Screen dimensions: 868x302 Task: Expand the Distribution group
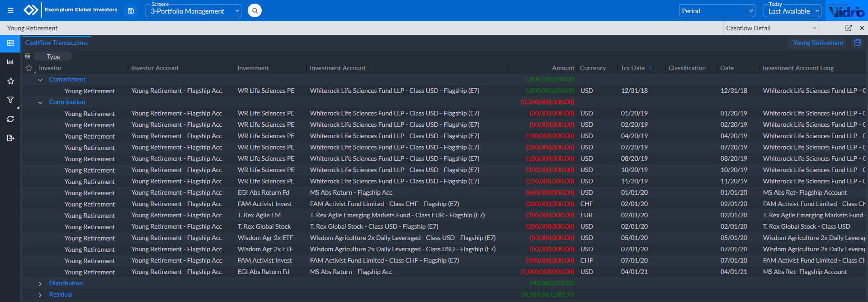coord(40,283)
